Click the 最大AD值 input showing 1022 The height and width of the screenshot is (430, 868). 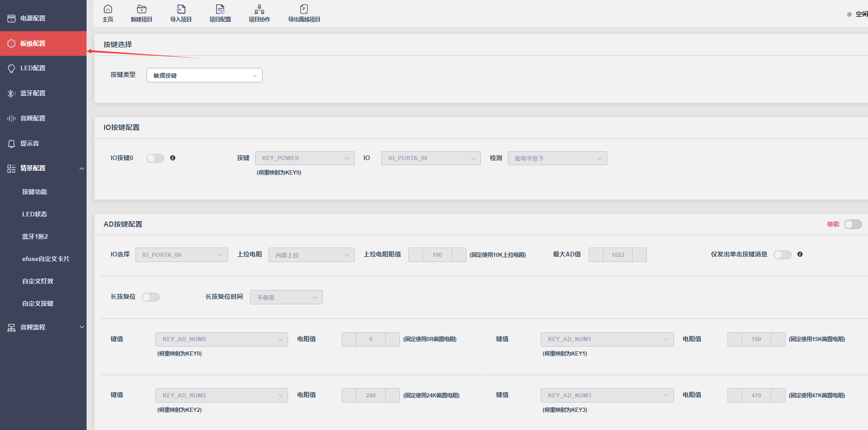[x=618, y=255]
